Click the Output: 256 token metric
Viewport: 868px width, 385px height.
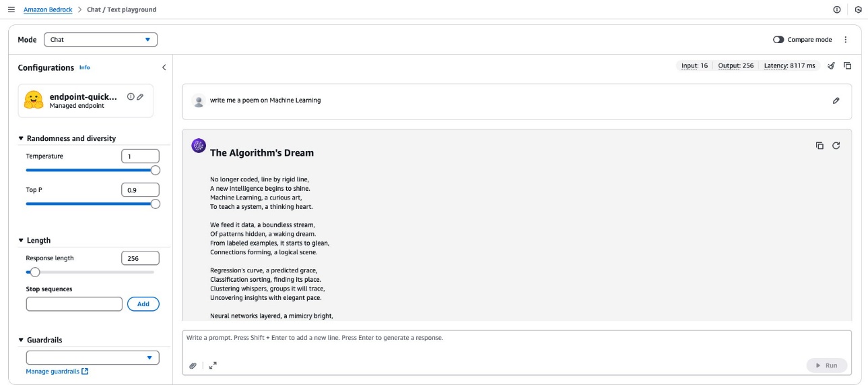736,66
